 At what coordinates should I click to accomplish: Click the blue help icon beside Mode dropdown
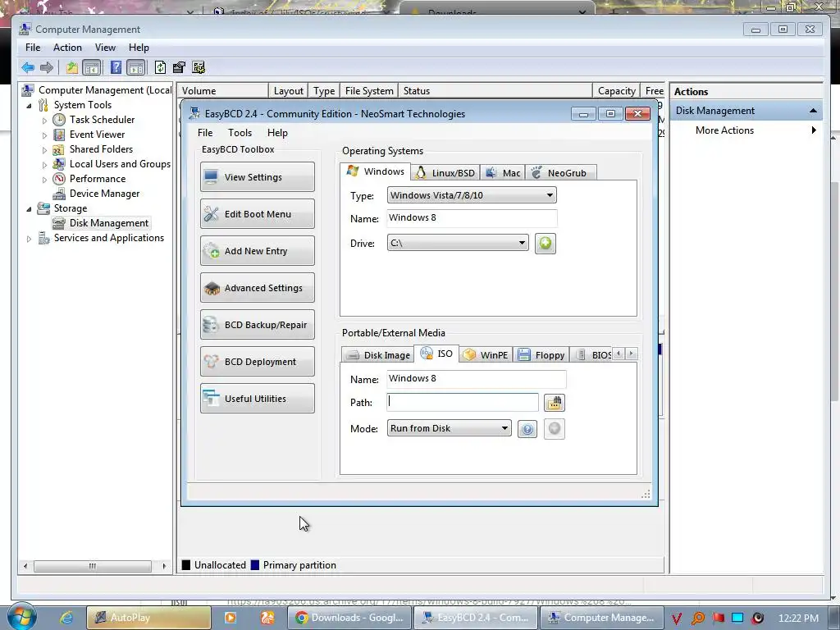click(527, 428)
